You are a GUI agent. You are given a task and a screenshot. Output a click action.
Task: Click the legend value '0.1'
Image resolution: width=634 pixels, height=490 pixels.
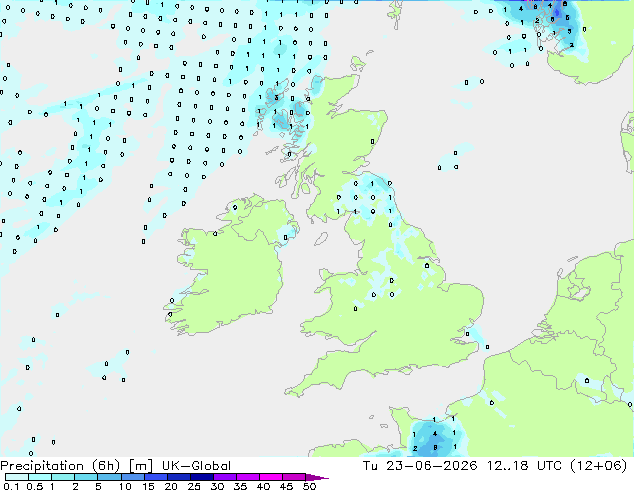point(11,486)
